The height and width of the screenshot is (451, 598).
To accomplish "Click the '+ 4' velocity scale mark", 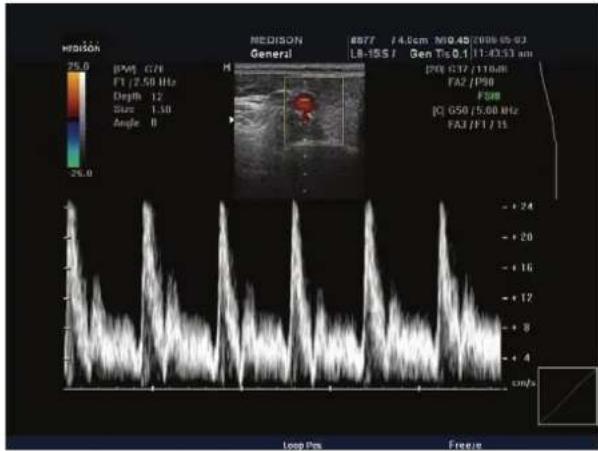I will pyautogui.click(x=516, y=358).
